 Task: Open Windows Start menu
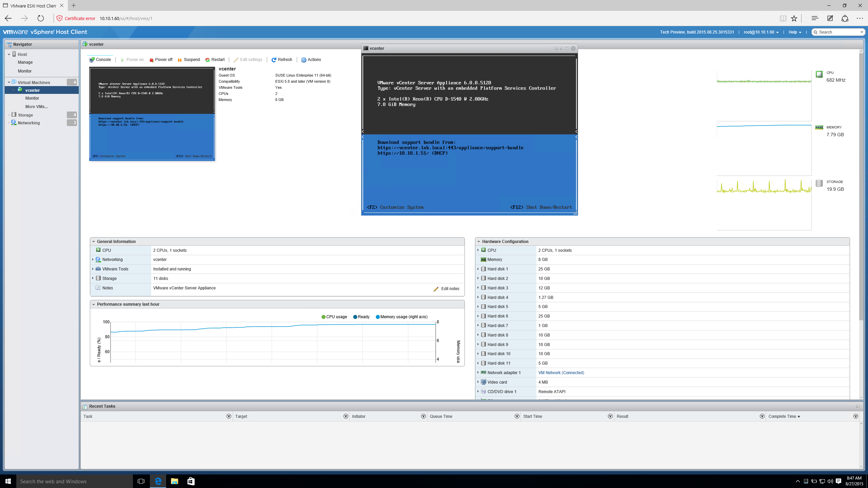pos(8,481)
